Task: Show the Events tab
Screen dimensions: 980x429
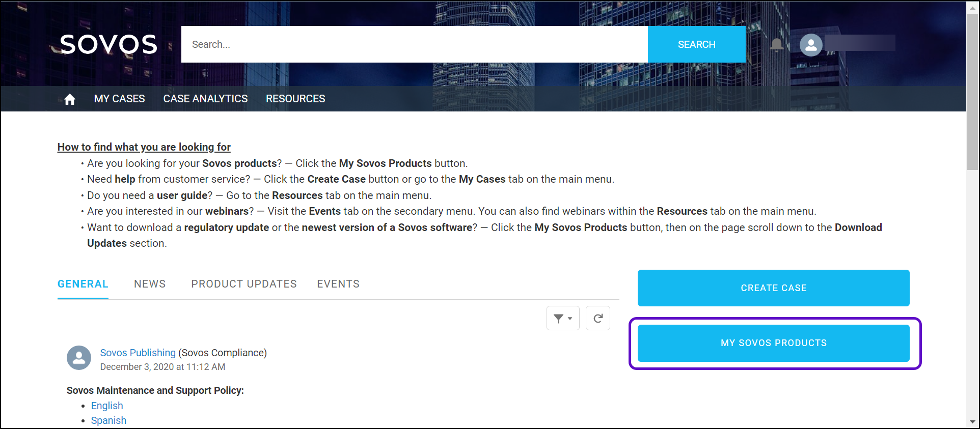Action: coord(338,284)
